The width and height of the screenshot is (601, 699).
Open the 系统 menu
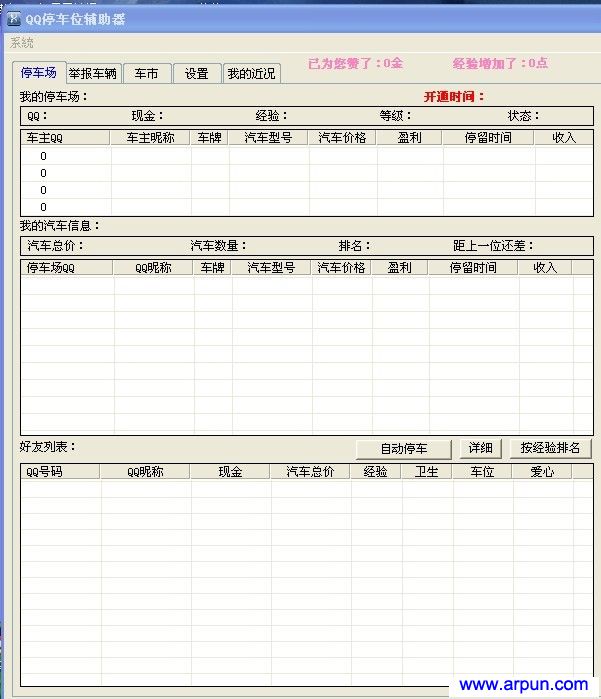pos(22,43)
